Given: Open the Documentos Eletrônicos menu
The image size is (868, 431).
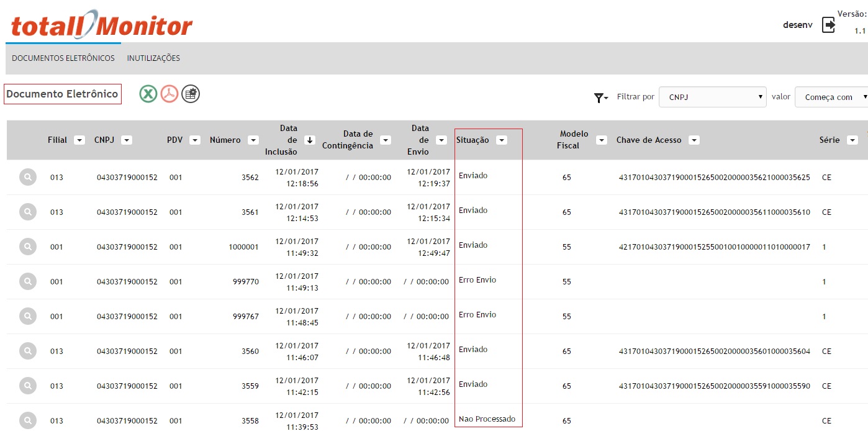Looking at the screenshot, I should click(x=63, y=58).
